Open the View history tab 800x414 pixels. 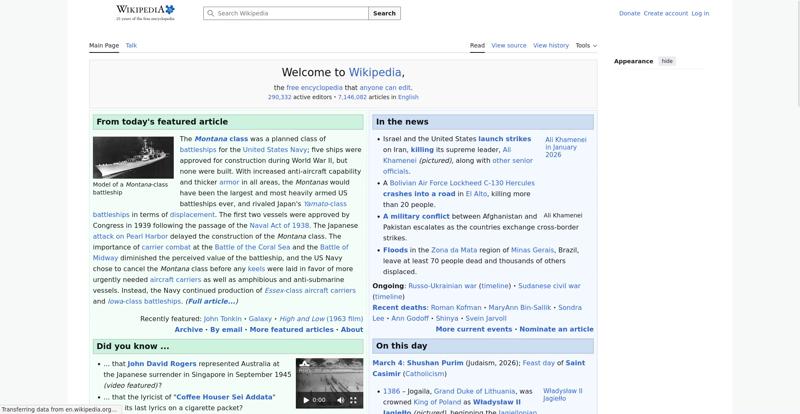coord(551,45)
